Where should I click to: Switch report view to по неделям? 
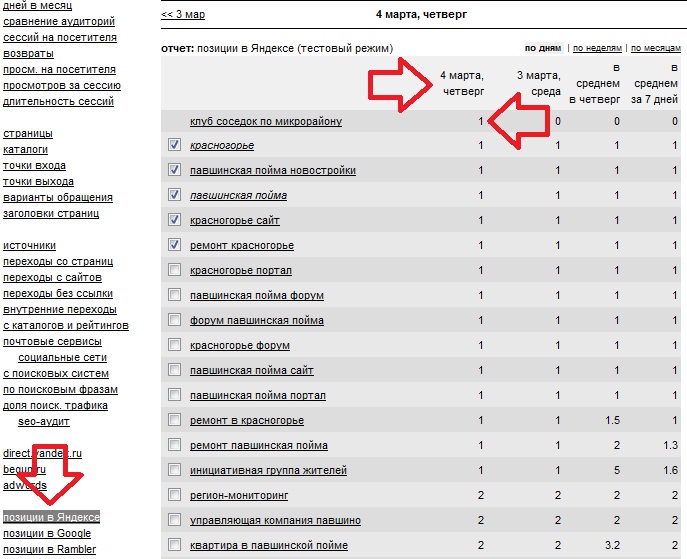(599, 48)
